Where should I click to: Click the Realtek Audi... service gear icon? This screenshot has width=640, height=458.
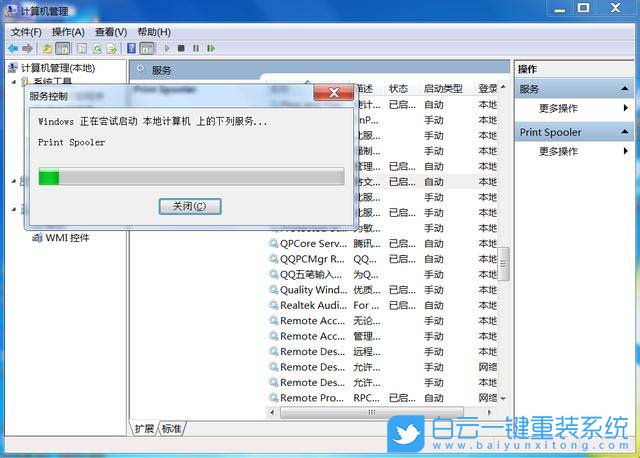[273, 305]
